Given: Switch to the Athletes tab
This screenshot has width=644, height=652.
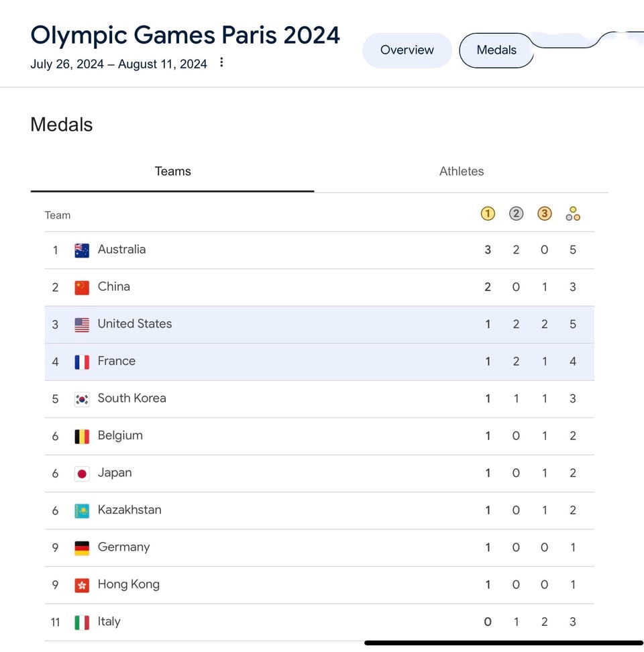Looking at the screenshot, I should tap(461, 172).
